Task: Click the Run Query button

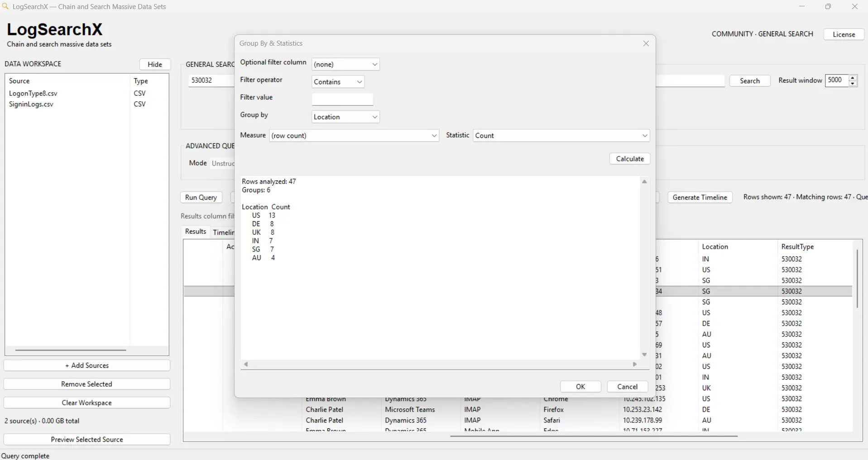Action: [201, 197]
